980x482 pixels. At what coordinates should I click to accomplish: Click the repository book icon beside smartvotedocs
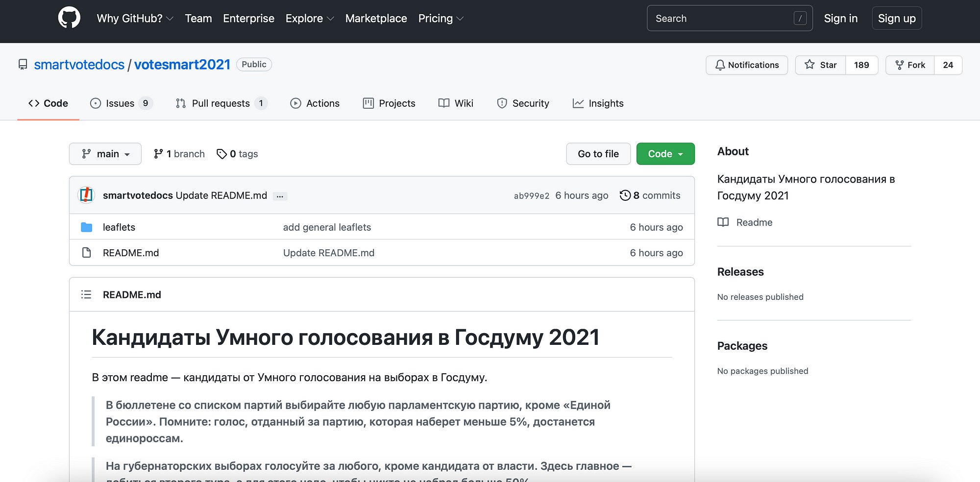point(23,65)
